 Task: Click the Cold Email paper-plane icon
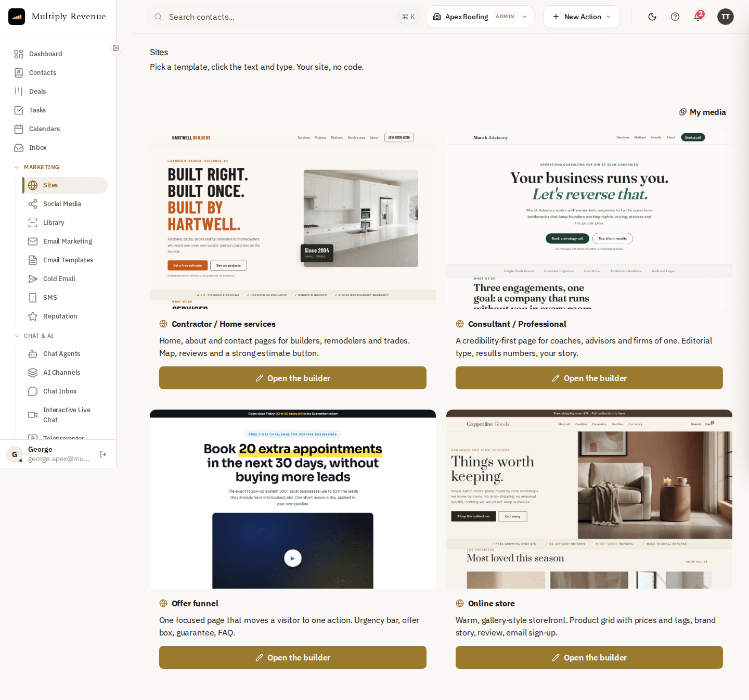pos(33,279)
